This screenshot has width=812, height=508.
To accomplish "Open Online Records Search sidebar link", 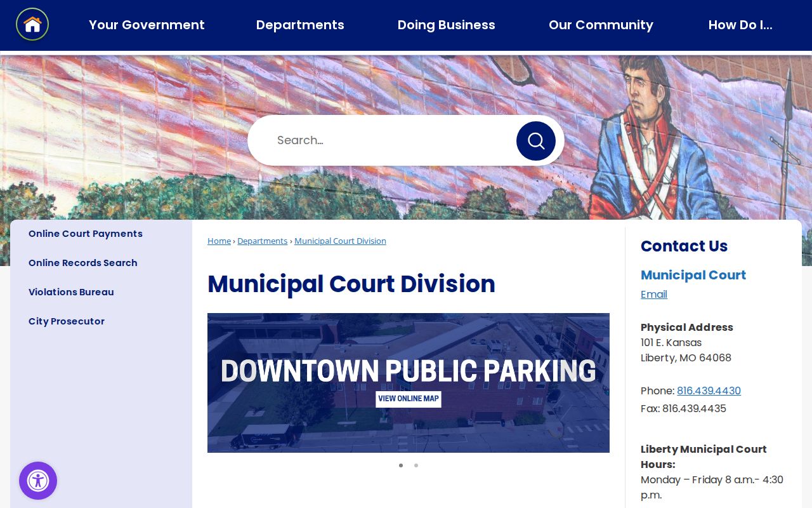I will [x=83, y=263].
